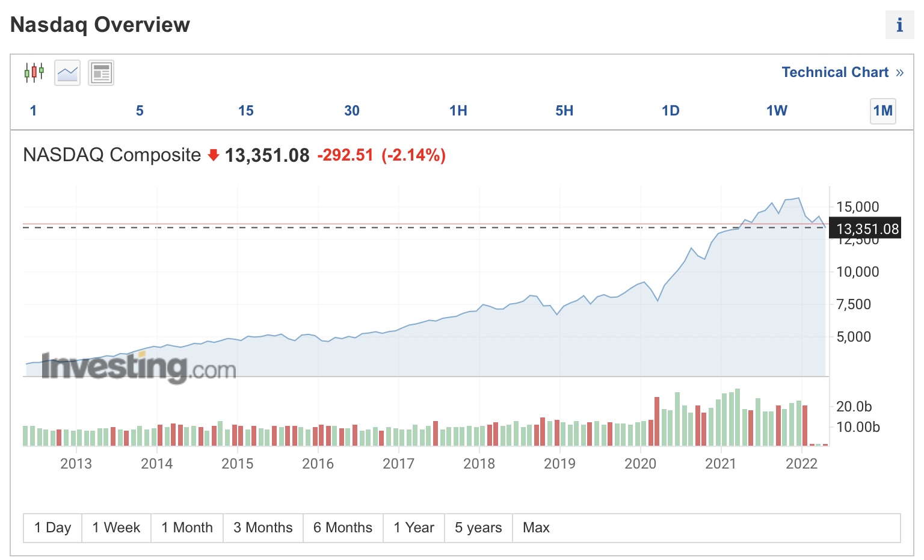Switch to 1H interval
This screenshot has height=560, width=924.
[x=458, y=111]
